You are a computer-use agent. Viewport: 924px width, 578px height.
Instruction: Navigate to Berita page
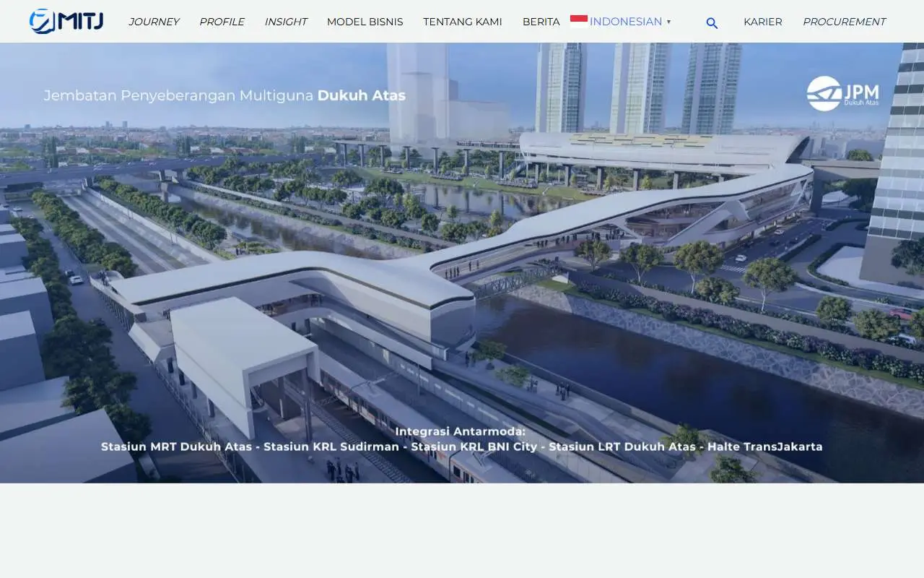tap(541, 22)
